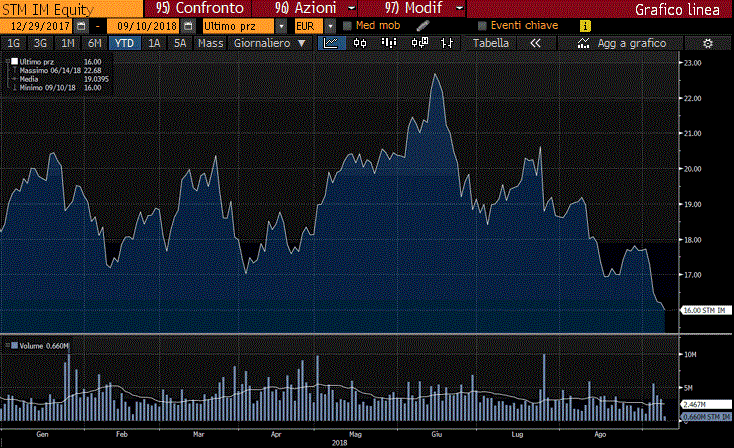Expand the 96) Azioni dropdown arrow
Screen dimensions: 734x448
352,8
